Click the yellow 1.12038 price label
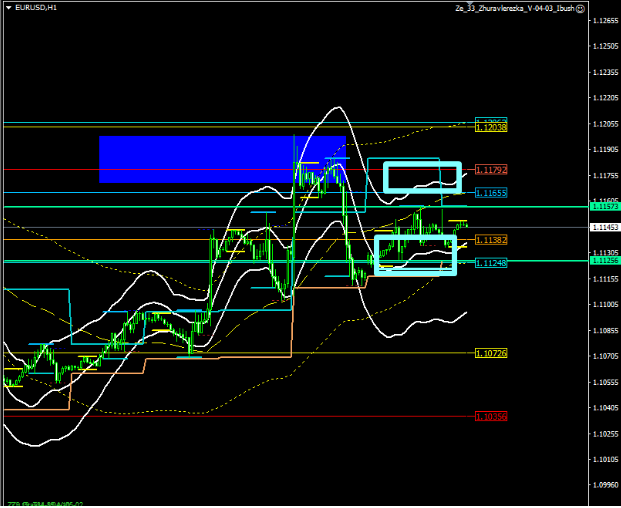 coord(491,127)
